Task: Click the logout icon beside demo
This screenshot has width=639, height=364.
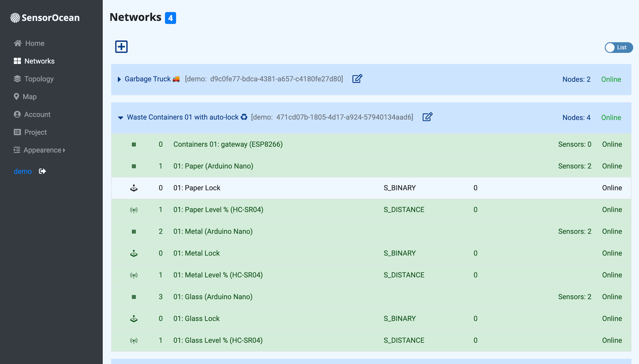Action: [42, 171]
